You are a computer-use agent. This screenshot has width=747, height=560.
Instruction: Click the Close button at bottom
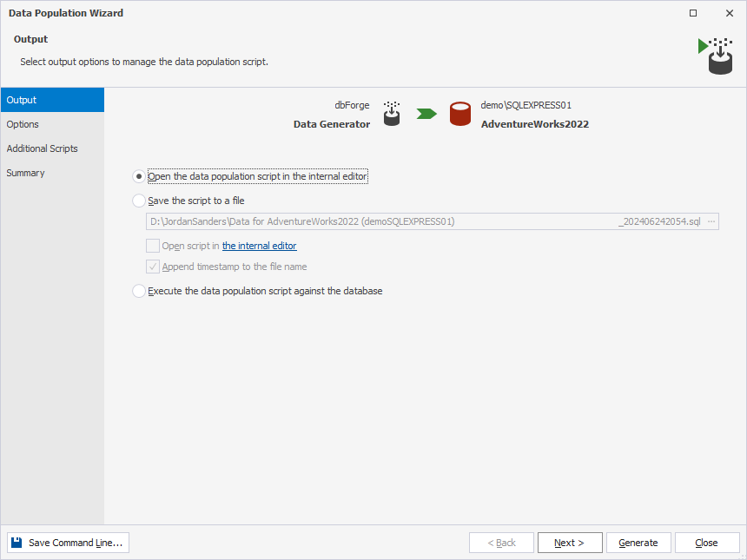pos(707,543)
